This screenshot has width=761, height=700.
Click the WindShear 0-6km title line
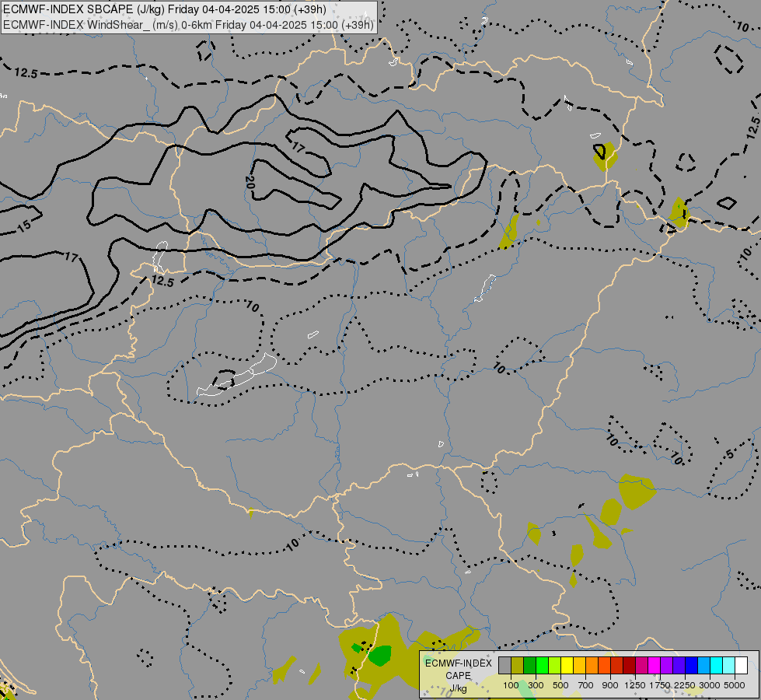(x=188, y=24)
